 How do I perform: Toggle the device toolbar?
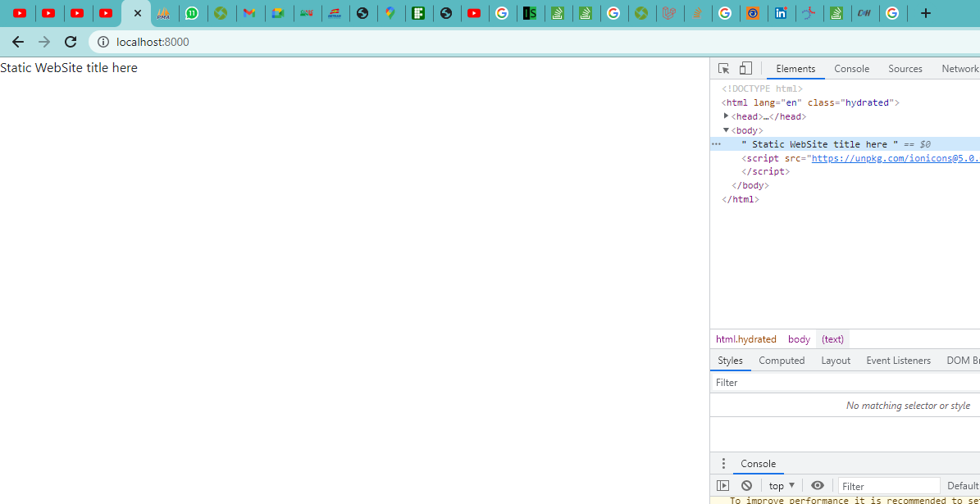[x=745, y=69]
